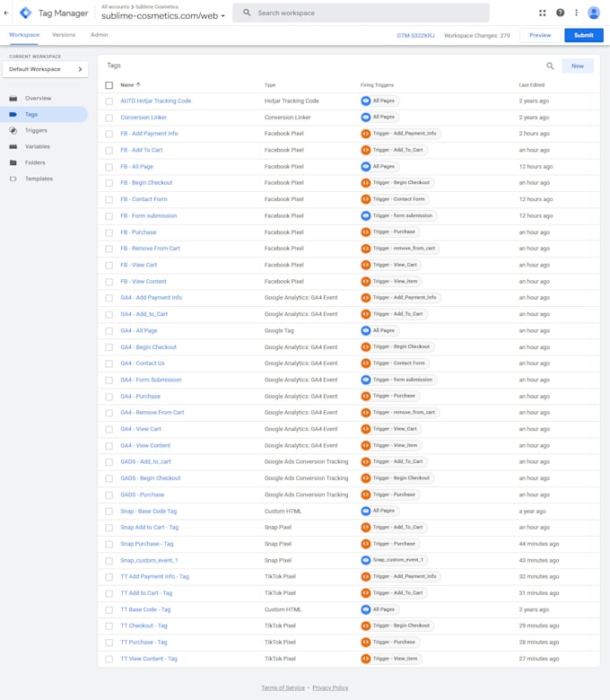610x700 pixels.
Task: Switch to the Versions tab
Action: 64,35
